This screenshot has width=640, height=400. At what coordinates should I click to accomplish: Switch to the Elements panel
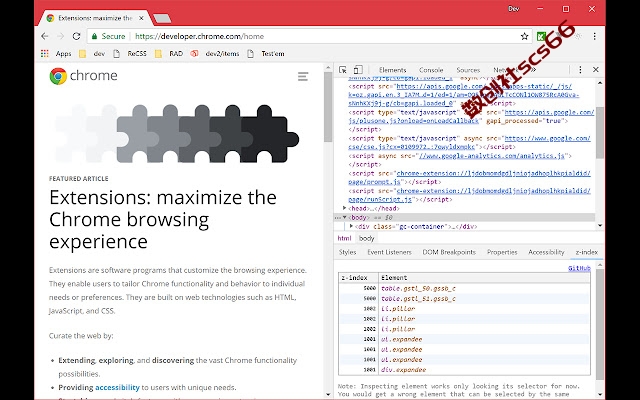coord(392,70)
